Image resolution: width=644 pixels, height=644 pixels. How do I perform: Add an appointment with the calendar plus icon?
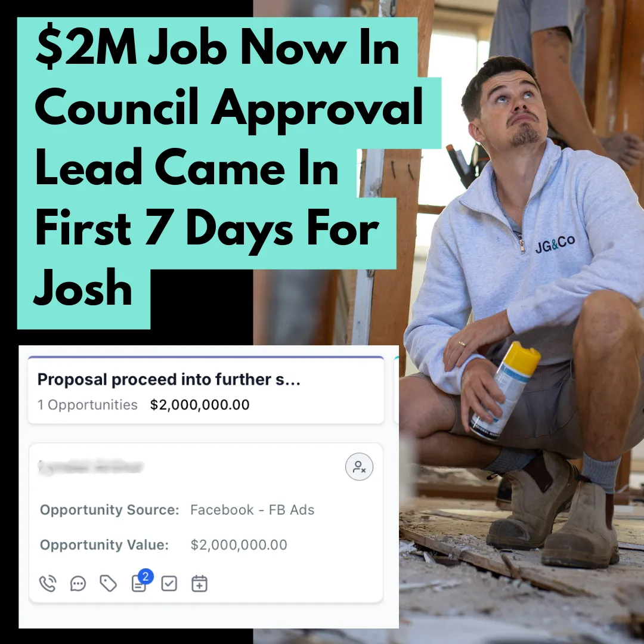200,584
